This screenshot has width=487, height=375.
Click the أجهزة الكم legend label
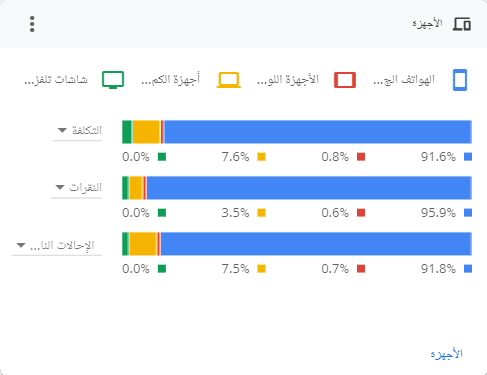coord(170,79)
